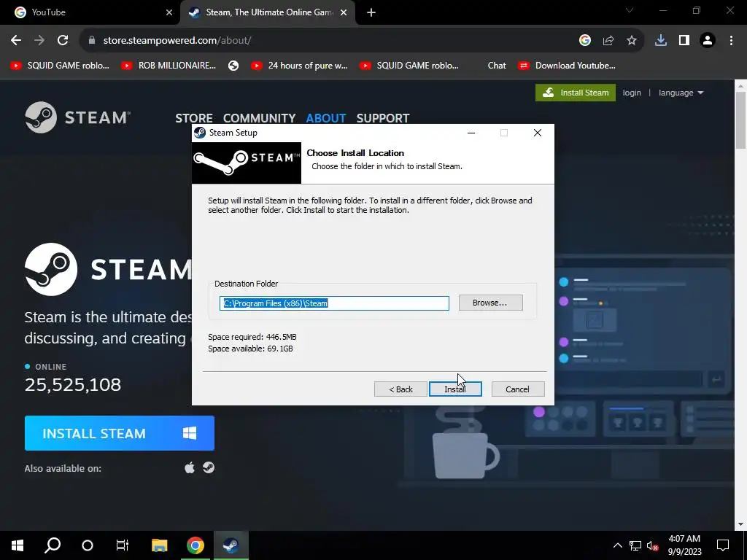Open the Windows Start menu
This screenshot has width=747, height=560.
[18, 545]
